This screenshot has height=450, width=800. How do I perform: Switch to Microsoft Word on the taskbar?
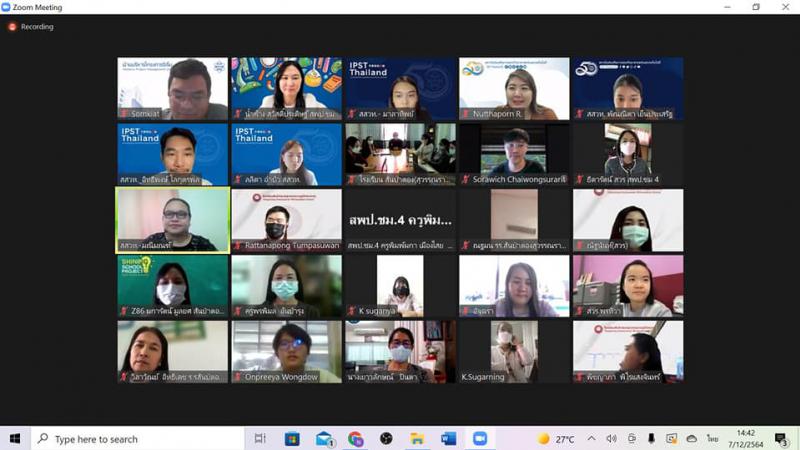click(448, 439)
